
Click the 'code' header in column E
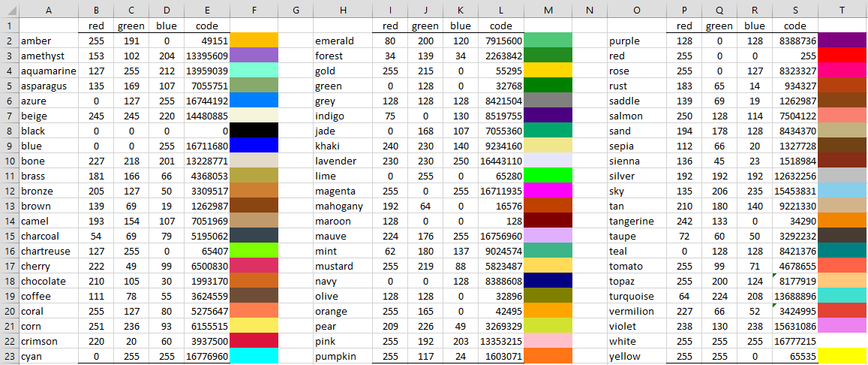[207, 26]
